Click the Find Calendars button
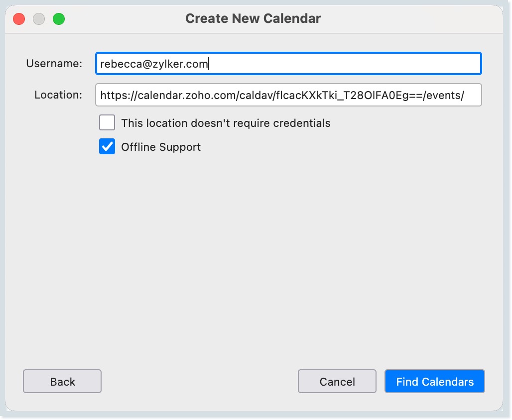Image resolution: width=512 pixels, height=420 pixels. 434,381
